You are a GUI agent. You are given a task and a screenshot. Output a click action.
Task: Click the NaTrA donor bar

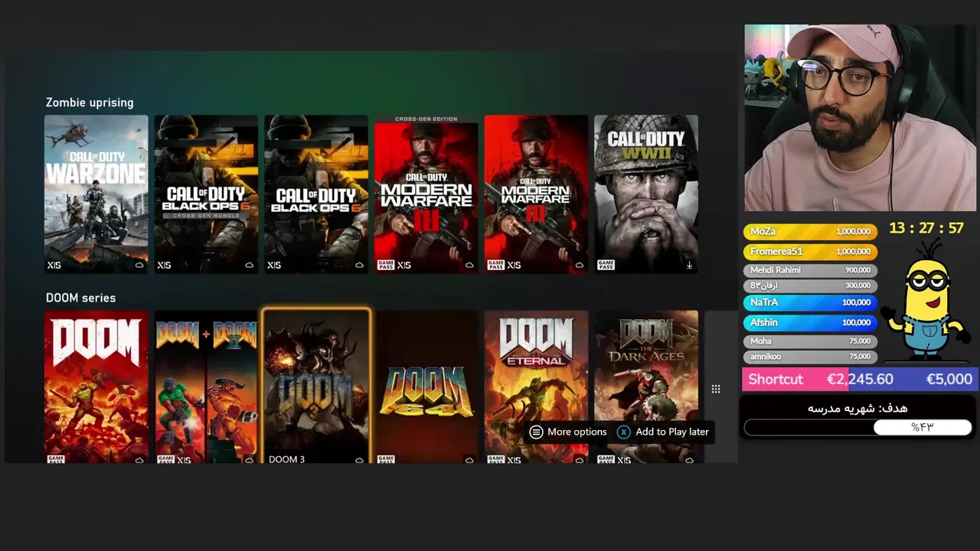point(810,302)
